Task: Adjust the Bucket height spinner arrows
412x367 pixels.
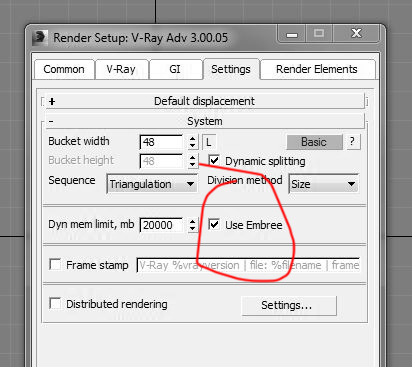Action: [192, 161]
